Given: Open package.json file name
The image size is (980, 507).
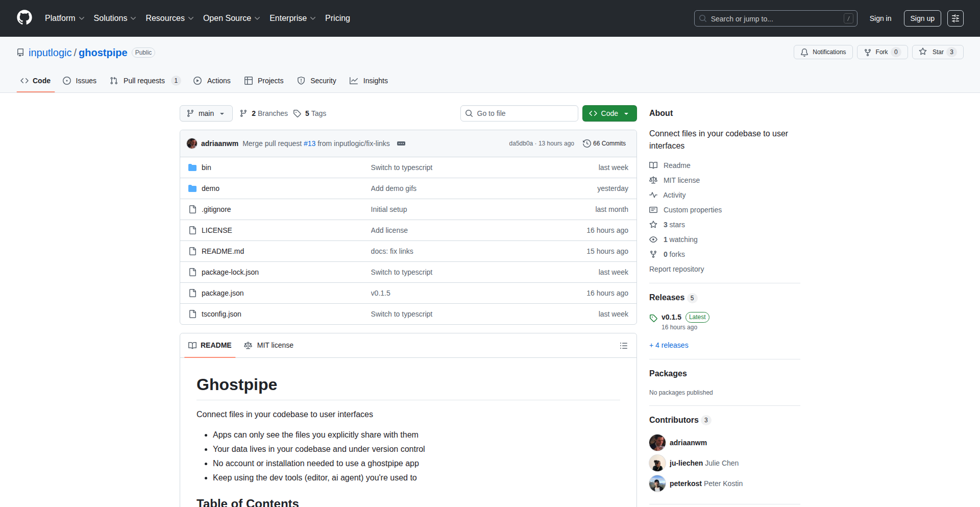Looking at the screenshot, I should tap(223, 293).
